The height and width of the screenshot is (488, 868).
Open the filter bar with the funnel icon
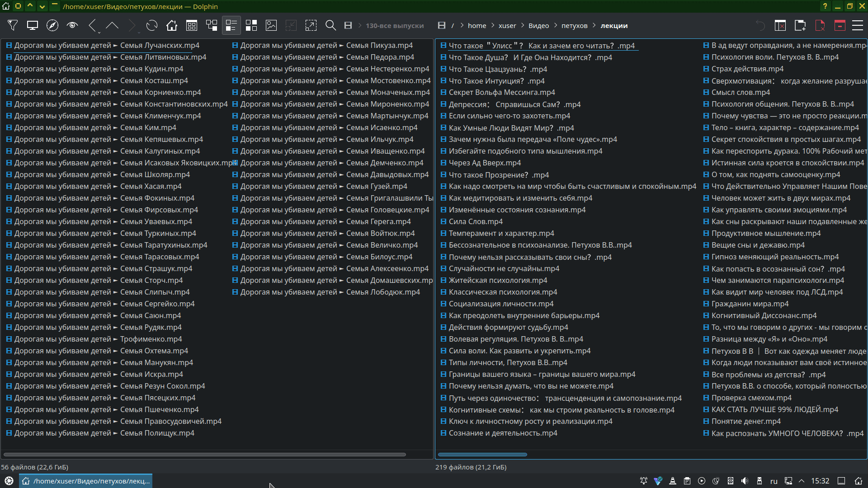(13, 26)
